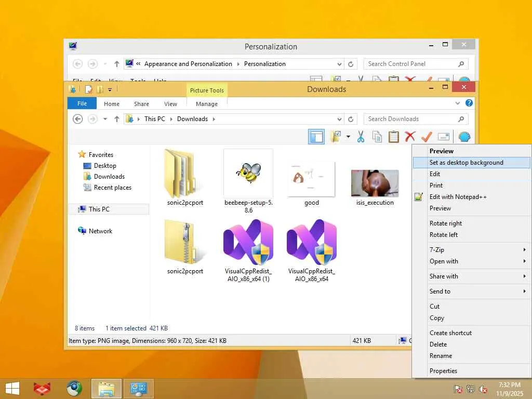Click the Rename toolbar icon in Downloads
This screenshot has height=399, width=532.
[x=444, y=137]
